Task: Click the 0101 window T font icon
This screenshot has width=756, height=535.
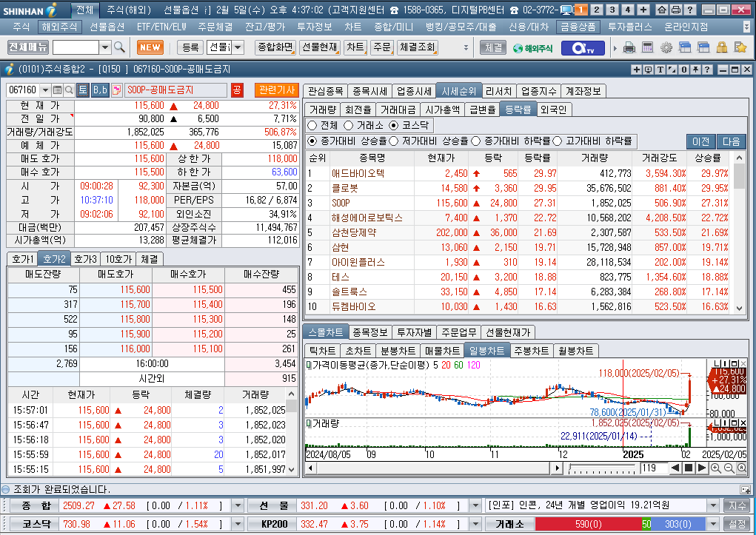Action: (660, 70)
